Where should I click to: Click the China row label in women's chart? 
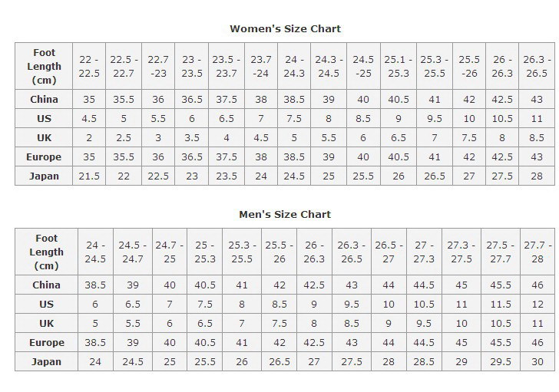point(45,100)
